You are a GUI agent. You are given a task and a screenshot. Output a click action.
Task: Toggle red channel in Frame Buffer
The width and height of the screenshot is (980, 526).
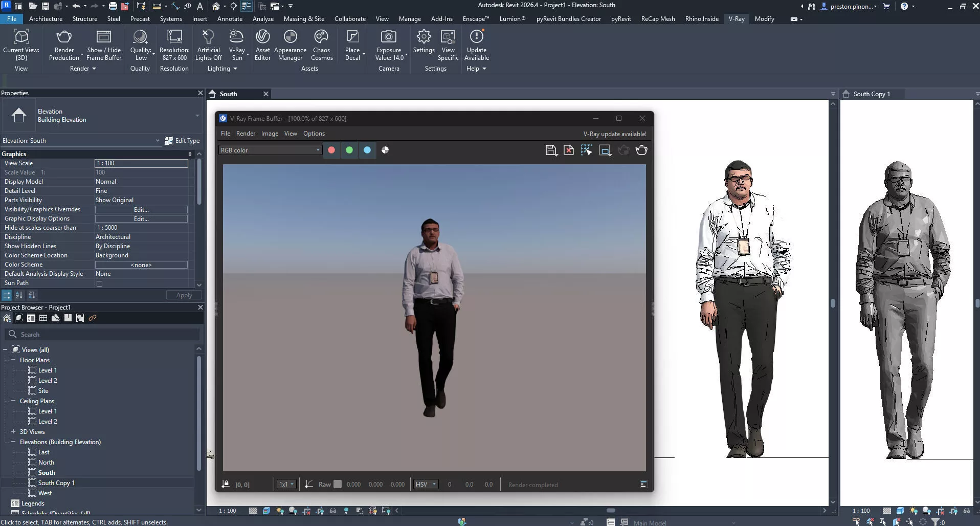[x=331, y=150]
